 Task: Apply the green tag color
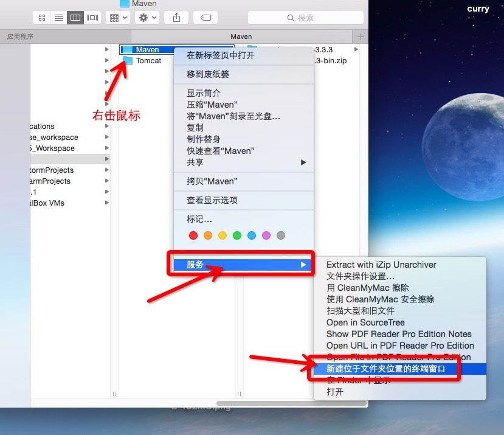tap(237, 235)
